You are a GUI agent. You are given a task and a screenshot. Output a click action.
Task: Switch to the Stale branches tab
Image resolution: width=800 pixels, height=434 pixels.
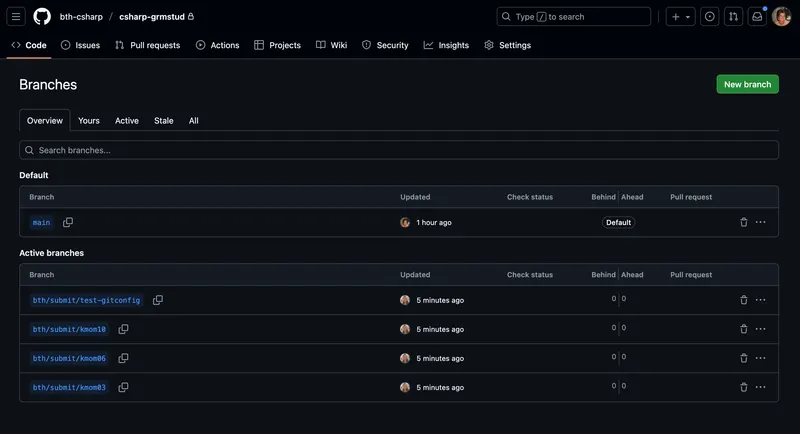pos(164,121)
